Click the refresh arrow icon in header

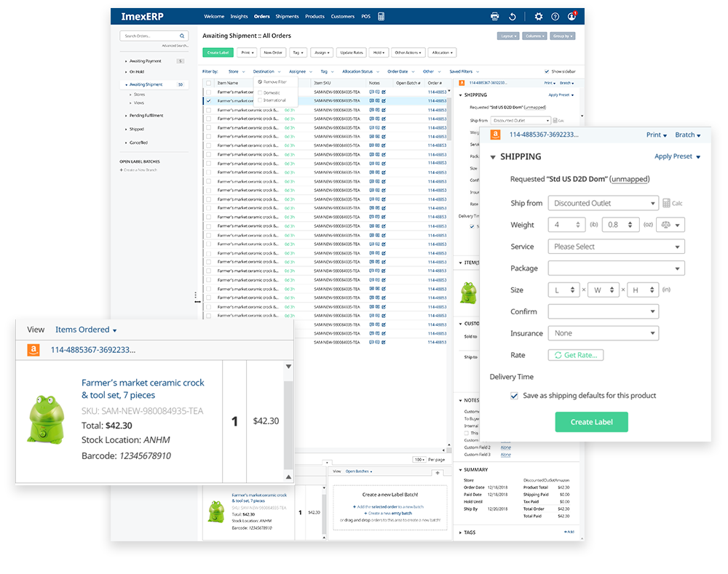tap(513, 16)
